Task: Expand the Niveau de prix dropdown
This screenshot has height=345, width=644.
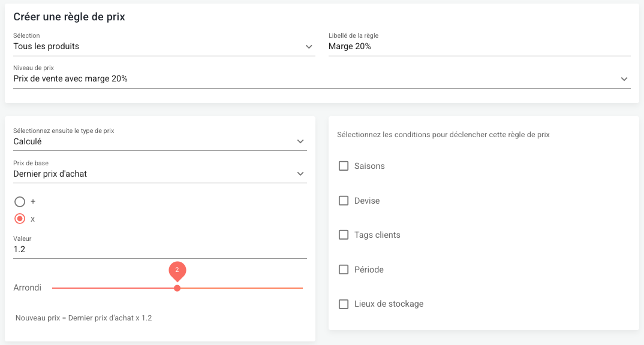Action: (624, 79)
